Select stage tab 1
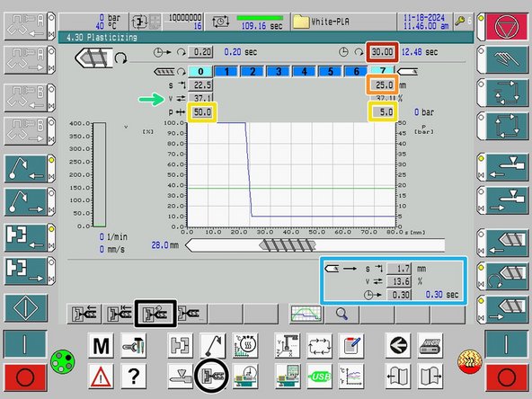 click(x=226, y=72)
